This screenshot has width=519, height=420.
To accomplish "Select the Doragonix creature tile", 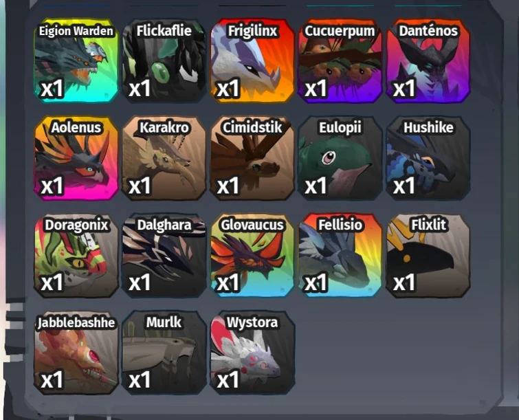I will tap(76, 255).
